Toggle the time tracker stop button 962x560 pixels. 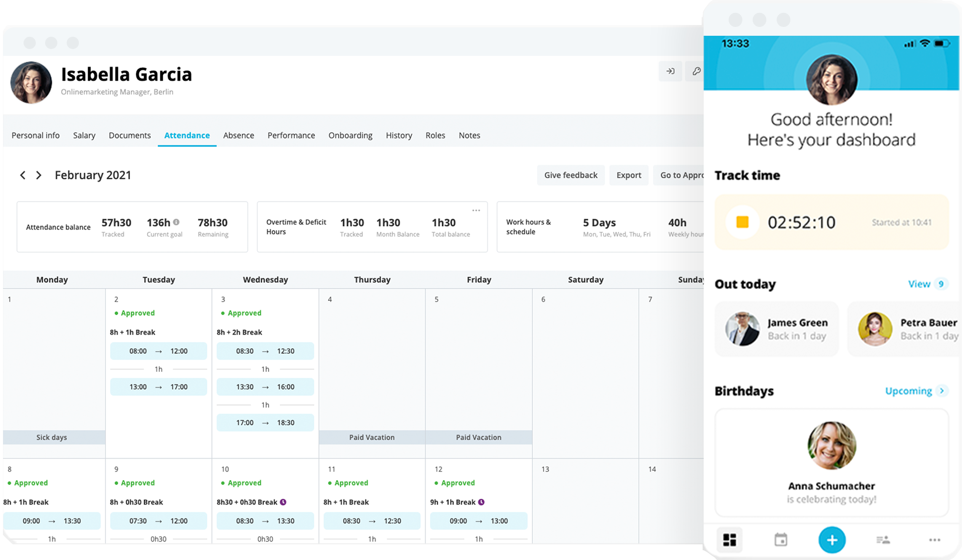click(742, 222)
